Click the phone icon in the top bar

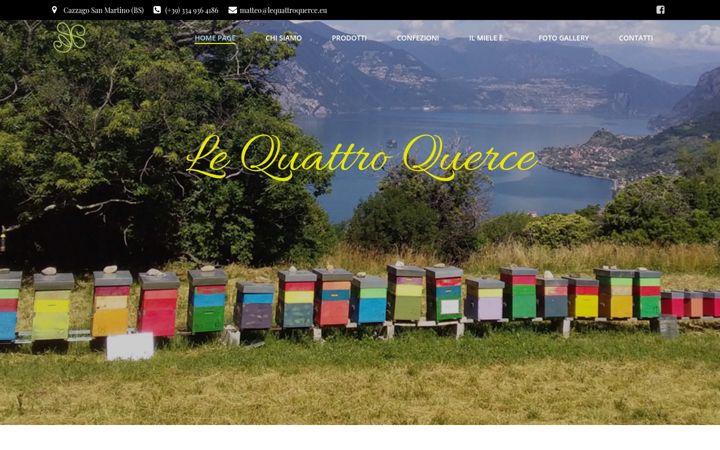(157, 10)
